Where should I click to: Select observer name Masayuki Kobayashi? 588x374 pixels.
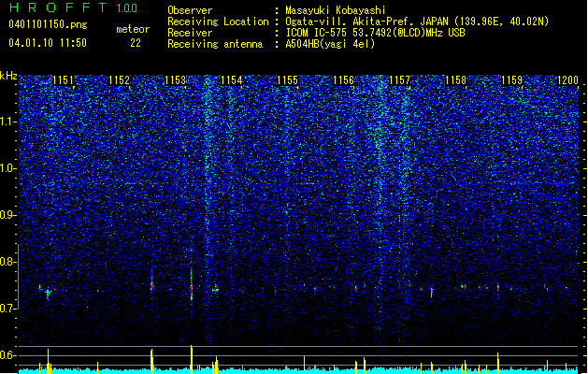(x=336, y=10)
